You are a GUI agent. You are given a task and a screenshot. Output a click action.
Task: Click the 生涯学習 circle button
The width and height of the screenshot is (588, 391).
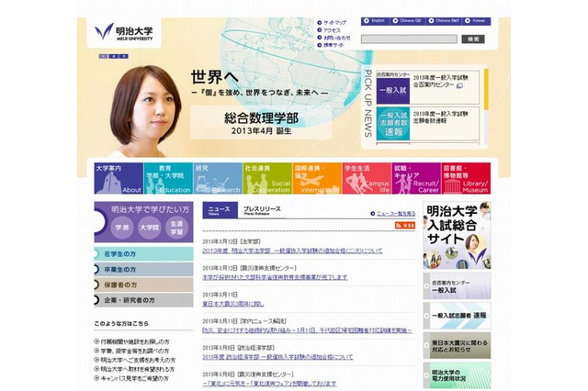[176, 228]
